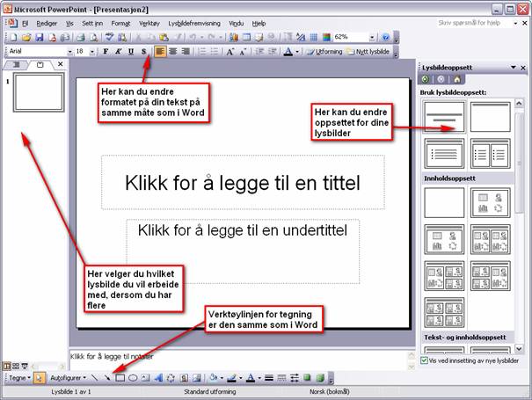Toggle italic formatting (K)

click(x=118, y=52)
